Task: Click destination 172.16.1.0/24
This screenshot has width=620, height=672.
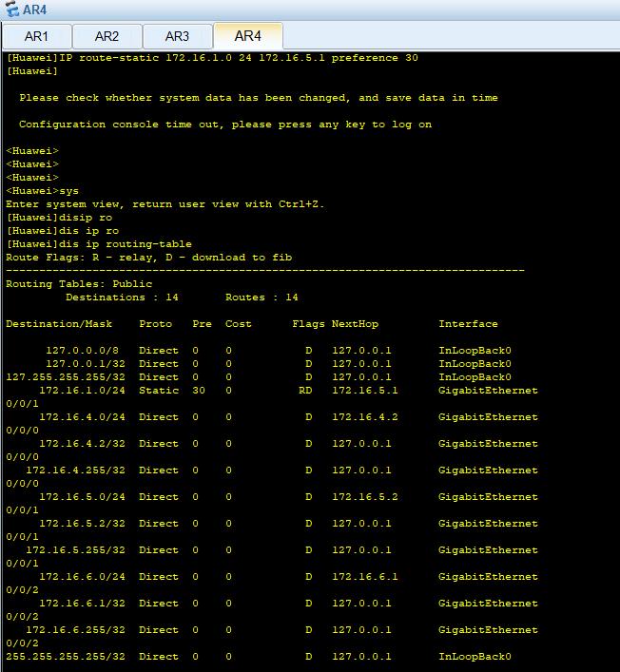Action: [83, 390]
